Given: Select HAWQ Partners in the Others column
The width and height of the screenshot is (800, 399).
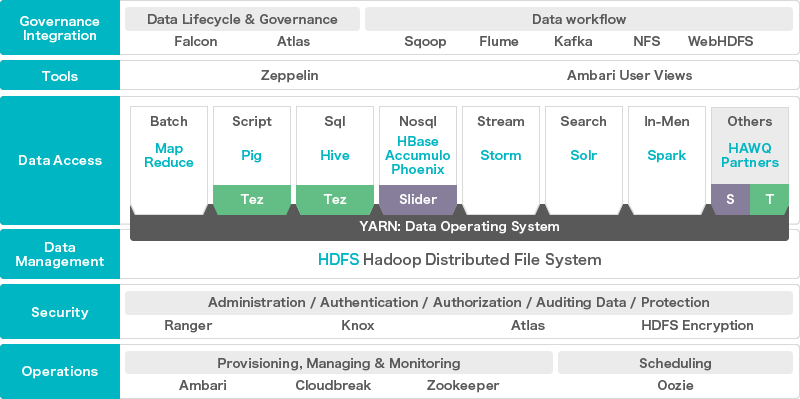Looking at the screenshot, I should 750,156.
